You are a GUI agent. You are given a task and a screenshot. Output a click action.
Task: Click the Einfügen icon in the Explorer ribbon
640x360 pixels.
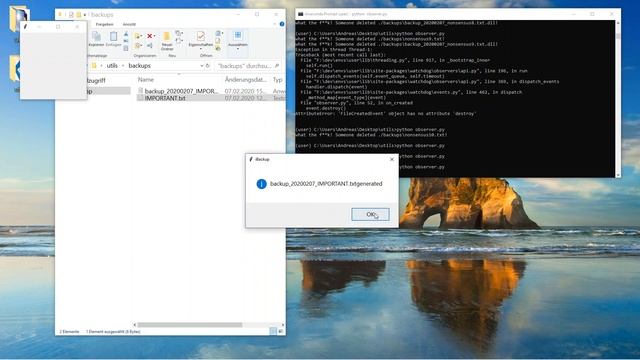113,36
